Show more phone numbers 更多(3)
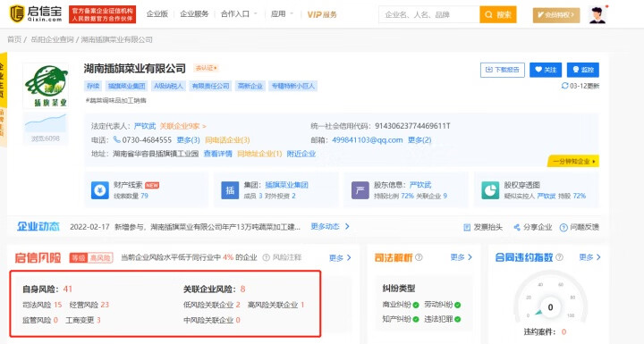644x344 pixels. click(188, 140)
